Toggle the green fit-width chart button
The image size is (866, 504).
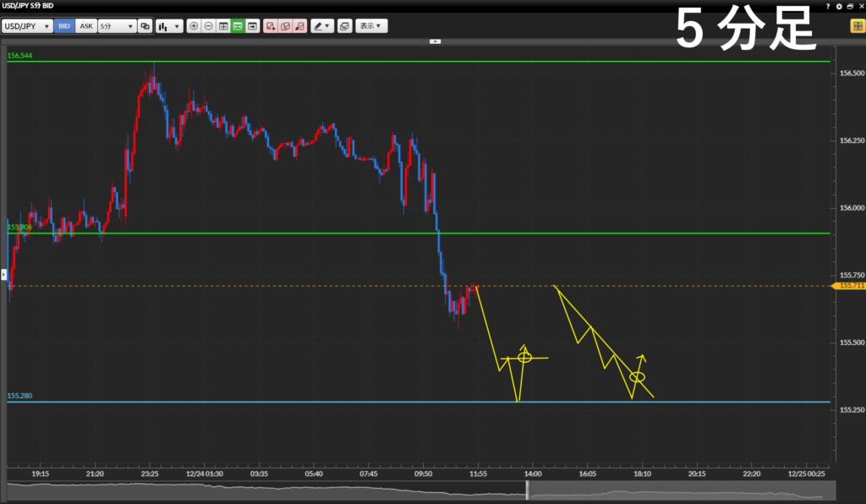[238, 26]
